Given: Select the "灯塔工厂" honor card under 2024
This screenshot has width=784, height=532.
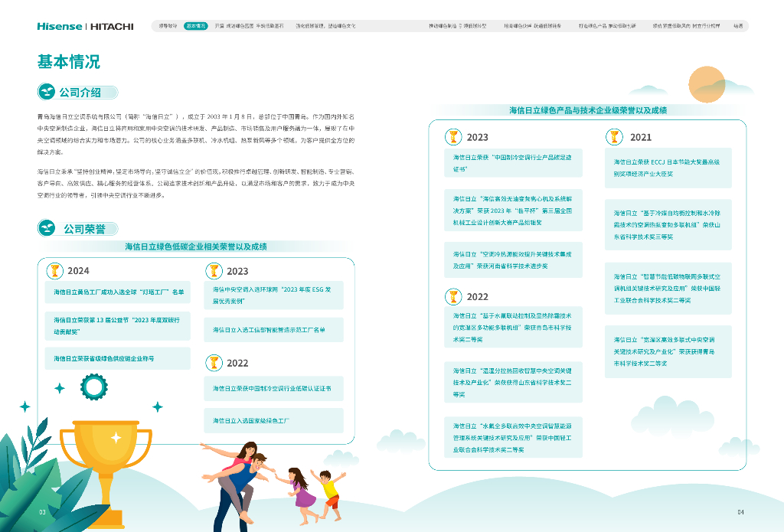Looking at the screenshot, I should (x=118, y=292).
